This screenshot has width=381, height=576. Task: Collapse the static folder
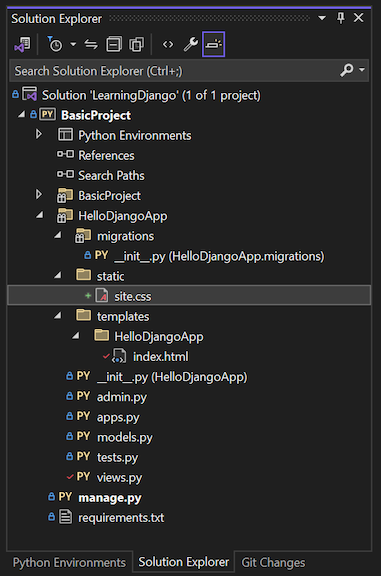tap(58, 276)
